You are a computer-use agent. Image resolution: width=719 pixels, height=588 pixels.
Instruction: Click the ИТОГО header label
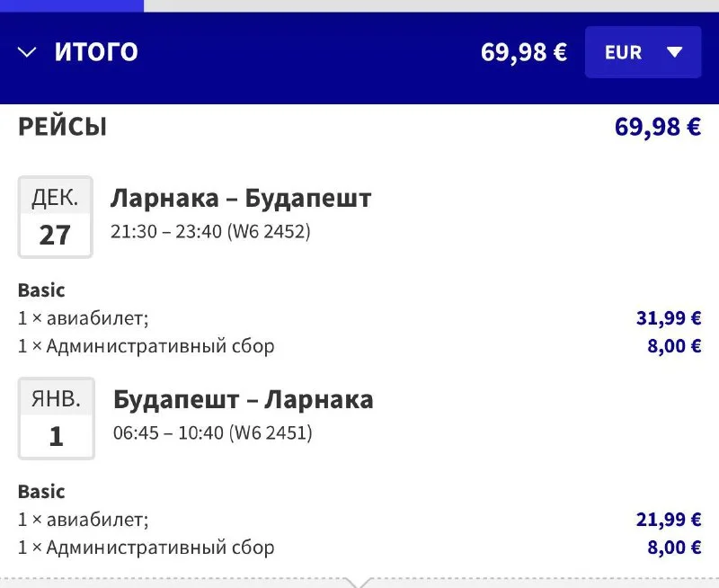click(96, 52)
